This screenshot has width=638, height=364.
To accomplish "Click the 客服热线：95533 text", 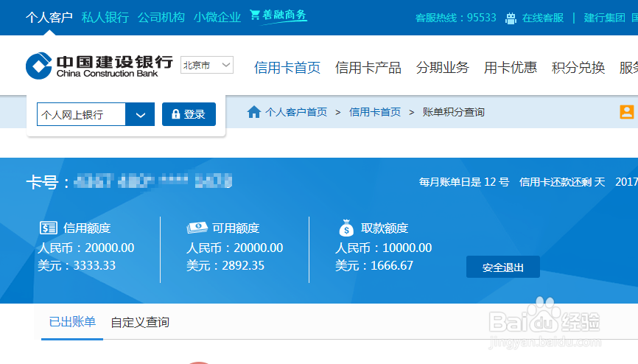I will click(456, 18).
